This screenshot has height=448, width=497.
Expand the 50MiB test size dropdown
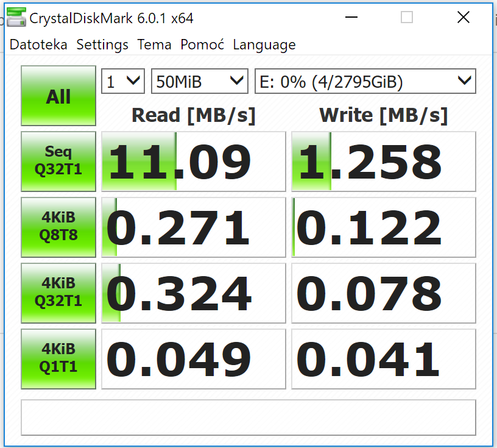click(x=200, y=81)
